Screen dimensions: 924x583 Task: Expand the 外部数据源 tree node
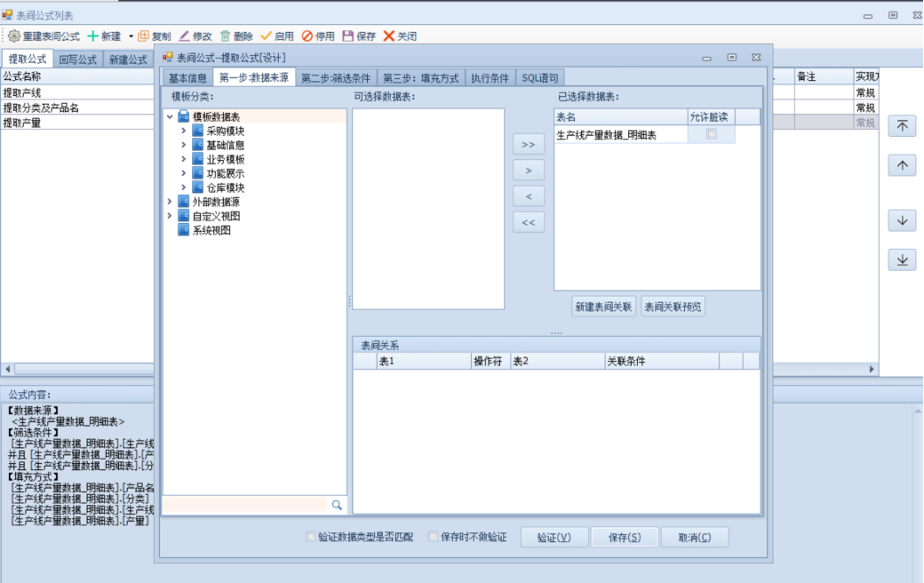170,202
